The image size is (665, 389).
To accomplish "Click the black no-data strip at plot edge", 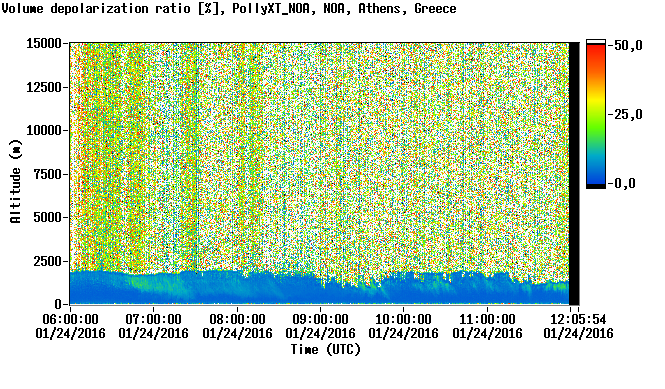I will 574,174.
